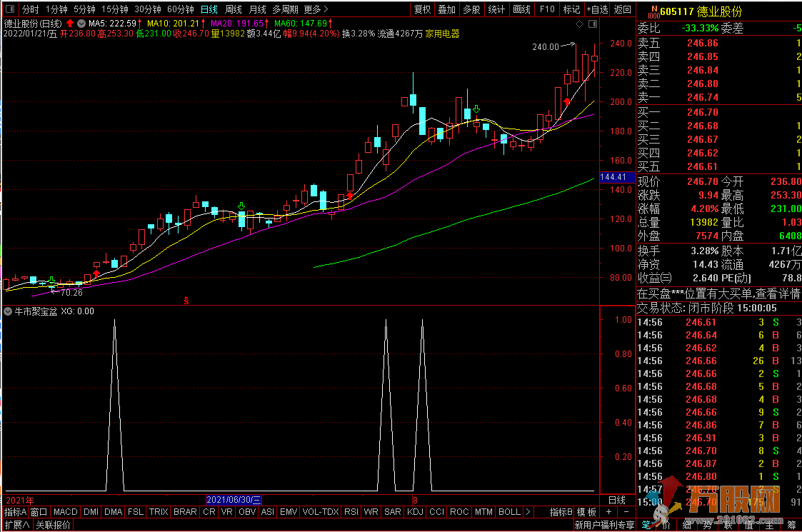Zoom out chart with the − button
The width and height of the screenshot is (802, 532).
[626, 511]
